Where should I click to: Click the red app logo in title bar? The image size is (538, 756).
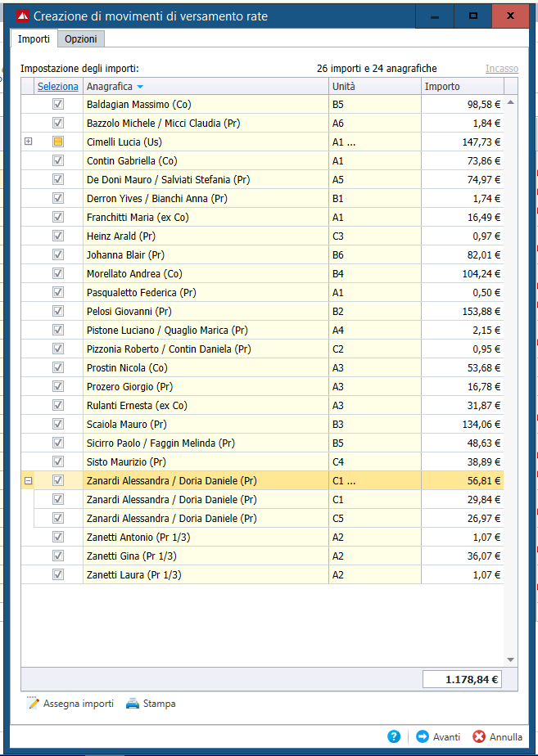(23, 16)
